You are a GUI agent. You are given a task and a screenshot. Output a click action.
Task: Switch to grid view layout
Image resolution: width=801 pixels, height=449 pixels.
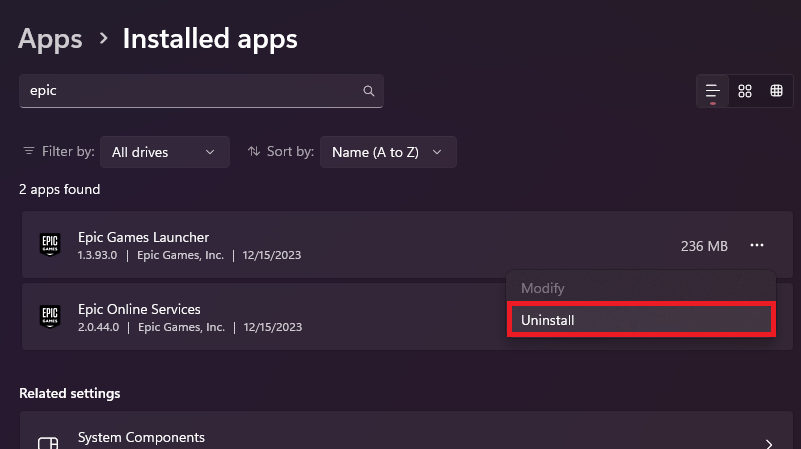click(x=745, y=91)
